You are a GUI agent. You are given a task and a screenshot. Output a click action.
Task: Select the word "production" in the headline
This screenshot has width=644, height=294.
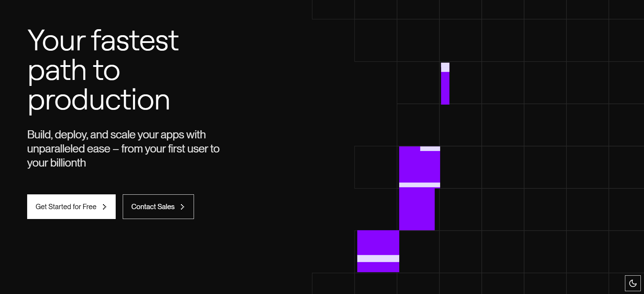(99, 100)
